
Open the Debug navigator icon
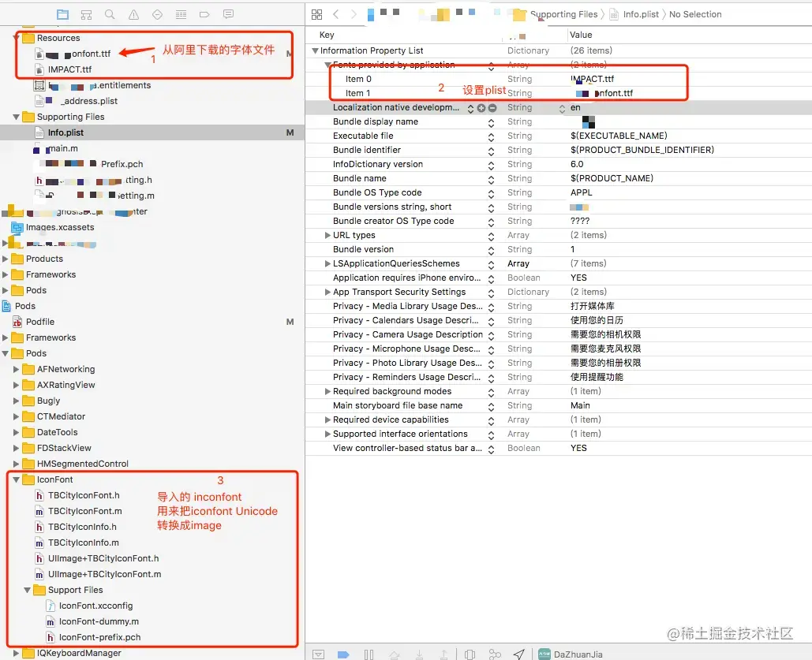[181, 14]
